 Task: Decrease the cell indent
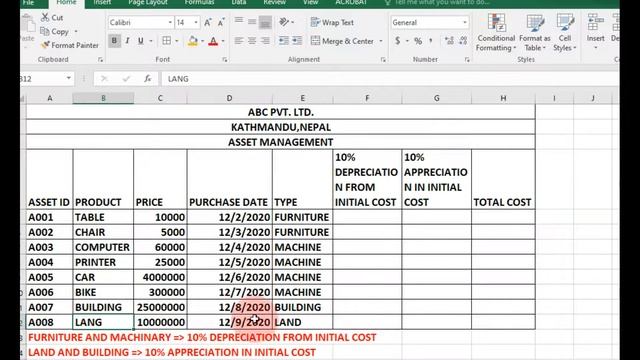pos(283,40)
